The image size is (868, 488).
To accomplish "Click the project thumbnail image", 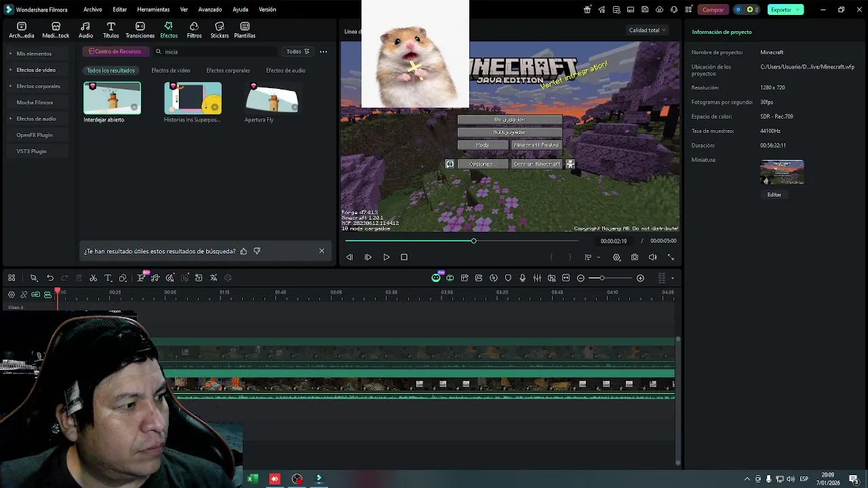I will click(782, 172).
